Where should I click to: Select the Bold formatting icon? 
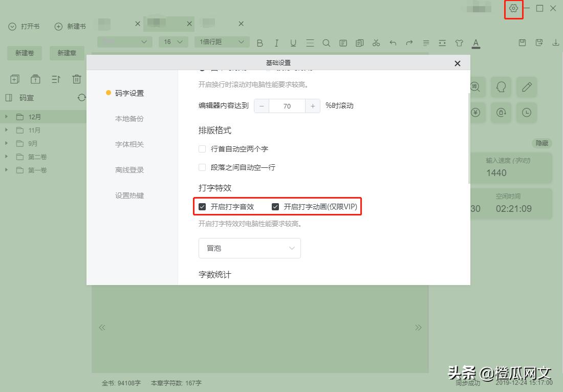[260, 42]
